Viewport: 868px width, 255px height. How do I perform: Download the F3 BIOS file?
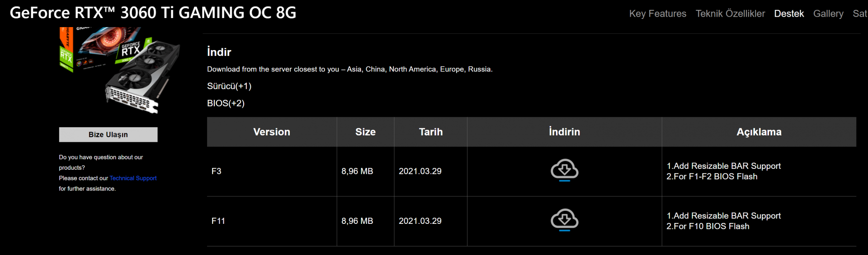click(x=564, y=170)
